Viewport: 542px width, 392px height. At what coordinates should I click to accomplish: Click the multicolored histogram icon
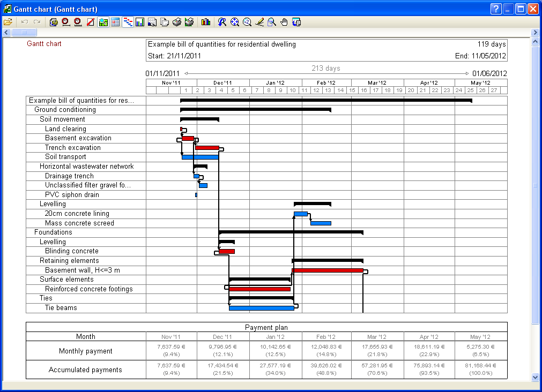coord(206,22)
